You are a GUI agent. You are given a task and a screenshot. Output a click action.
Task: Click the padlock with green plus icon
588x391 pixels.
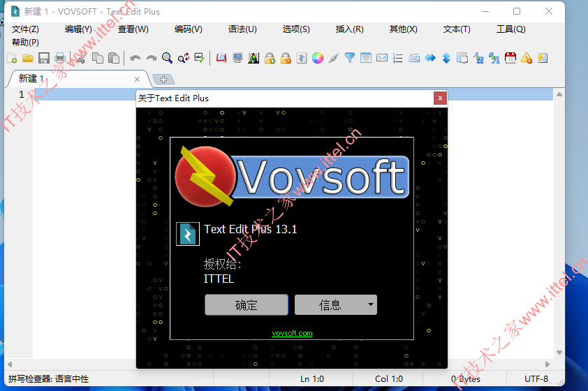click(x=270, y=58)
